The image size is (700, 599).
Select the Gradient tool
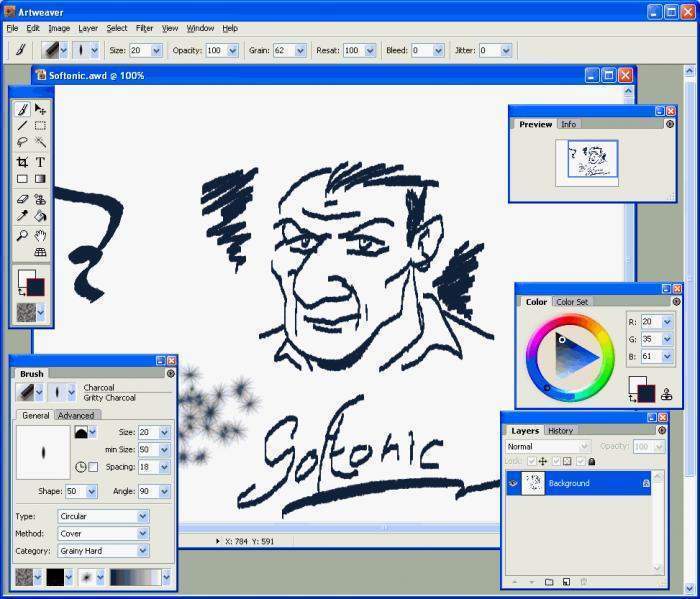[x=40, y=179]
